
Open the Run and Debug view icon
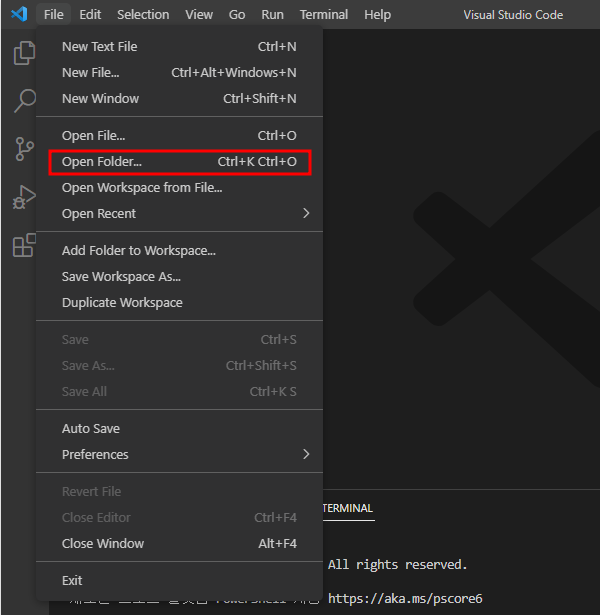tap(24, 197)
